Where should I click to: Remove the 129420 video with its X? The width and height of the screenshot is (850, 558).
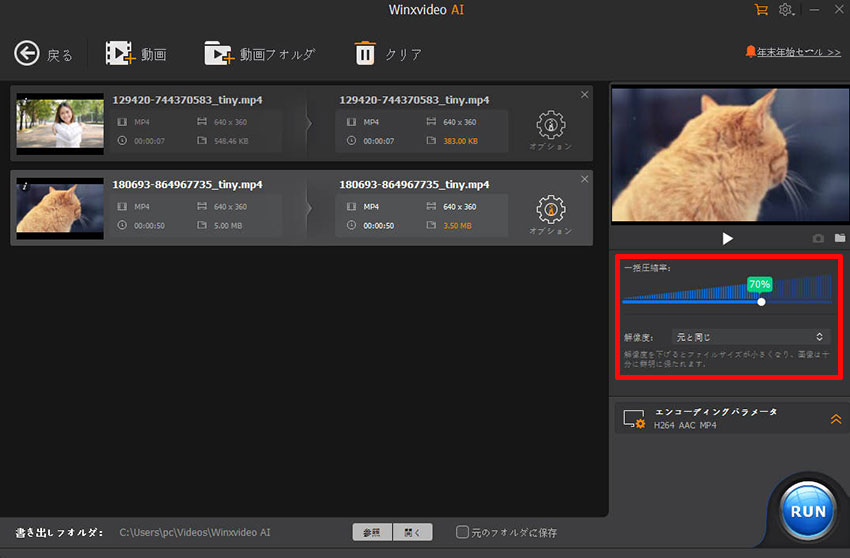pyautogui.click(x=585, y=95)
